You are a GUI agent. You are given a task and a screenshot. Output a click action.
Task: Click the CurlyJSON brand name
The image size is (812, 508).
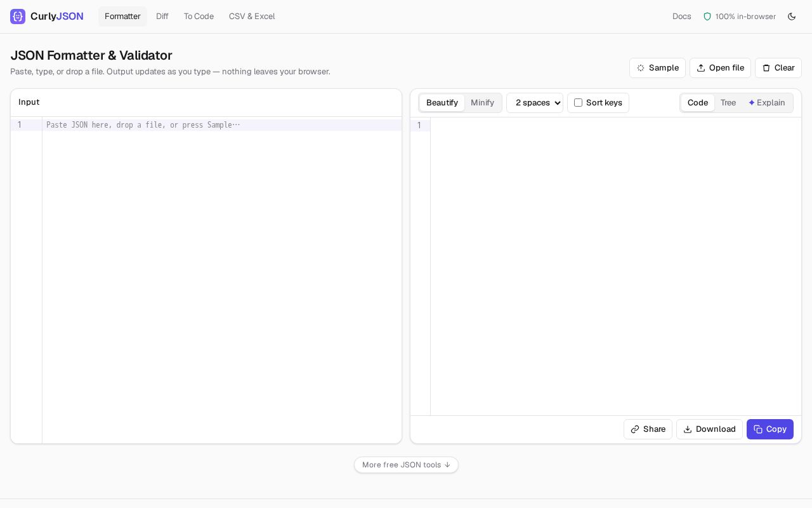57,17
